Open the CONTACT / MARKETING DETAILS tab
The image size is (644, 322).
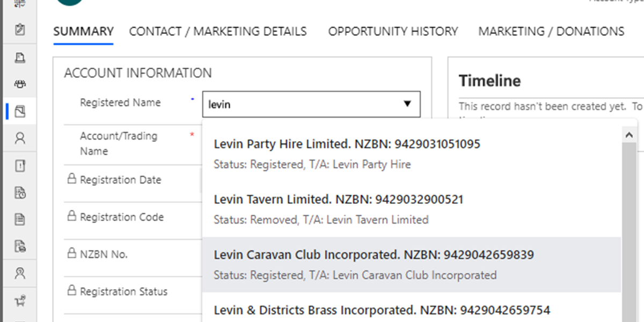(218, 31)
